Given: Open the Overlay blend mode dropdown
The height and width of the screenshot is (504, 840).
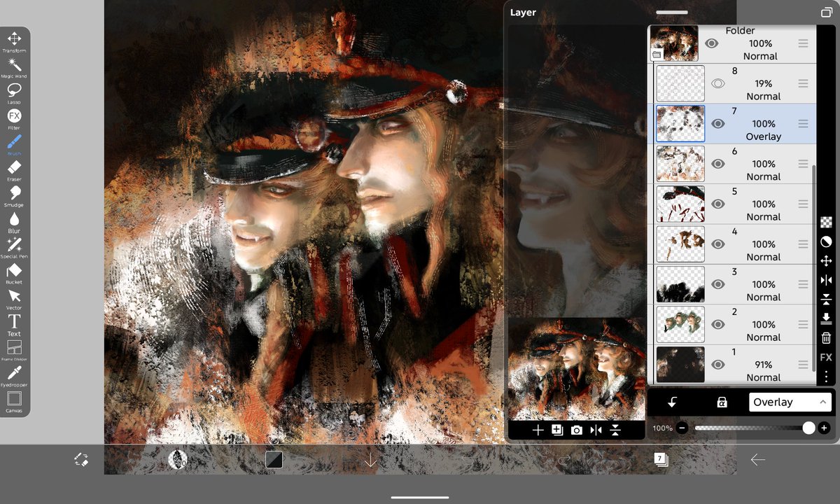Looking at the screenshot, I should tap(790, 402).
